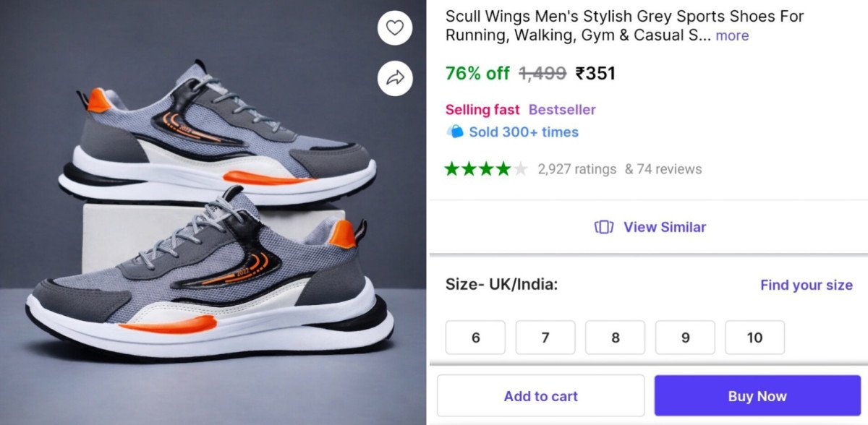The width and height of the screenshot is (868, 425).
Task: Expand product title with 'more' link
Action: click(732, 35)
